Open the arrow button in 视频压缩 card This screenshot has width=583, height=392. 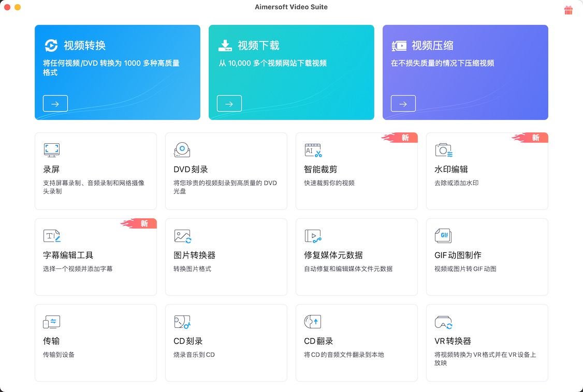pyautogui.click(x=403, y=103)
